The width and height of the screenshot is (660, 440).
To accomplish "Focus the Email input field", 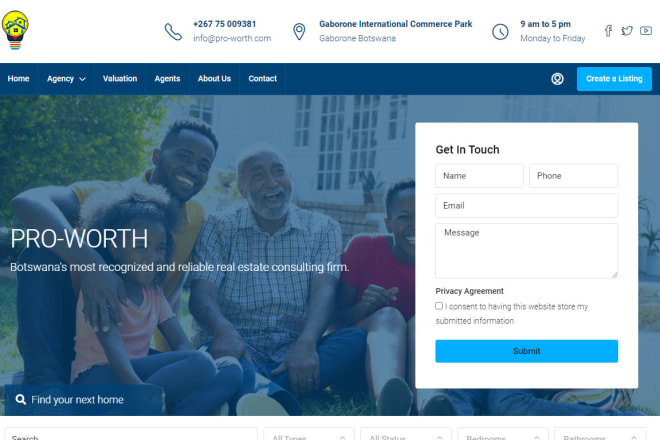I will coord(527,205).
